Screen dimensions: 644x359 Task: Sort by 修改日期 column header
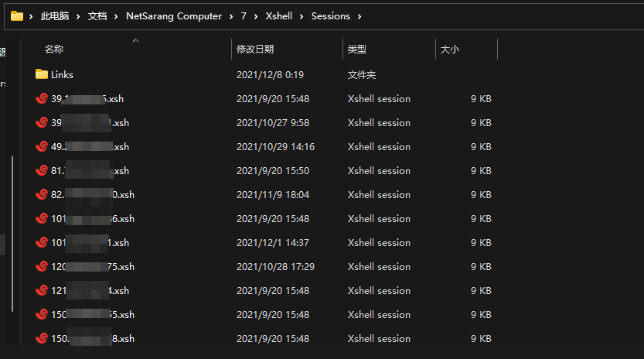pos(255,50)
